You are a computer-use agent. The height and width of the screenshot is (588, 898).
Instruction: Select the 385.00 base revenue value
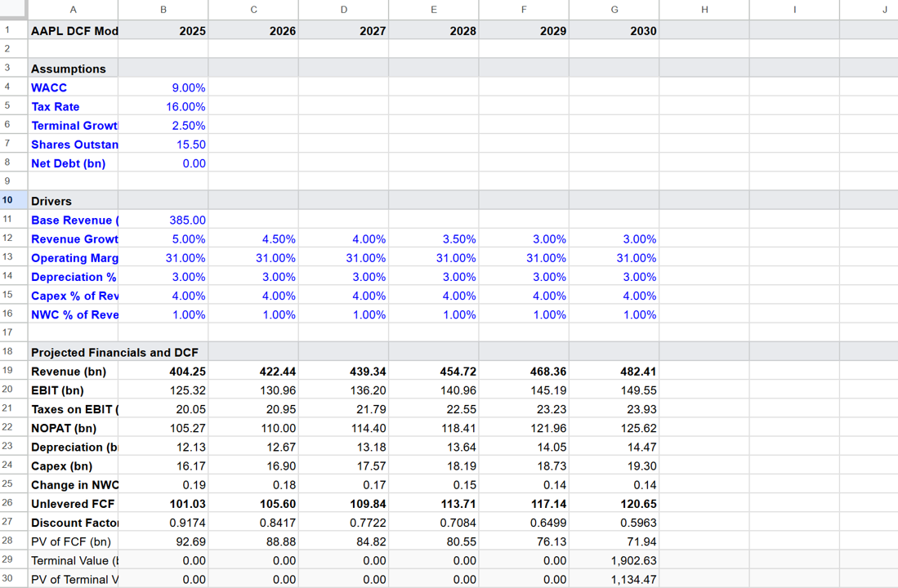163,220
